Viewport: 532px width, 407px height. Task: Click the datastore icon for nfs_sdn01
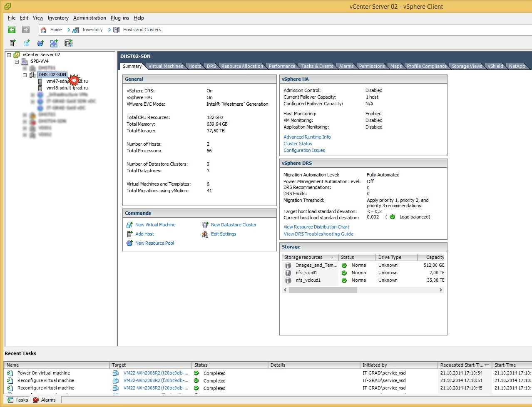pyautogui.click(x=288, y=273)
